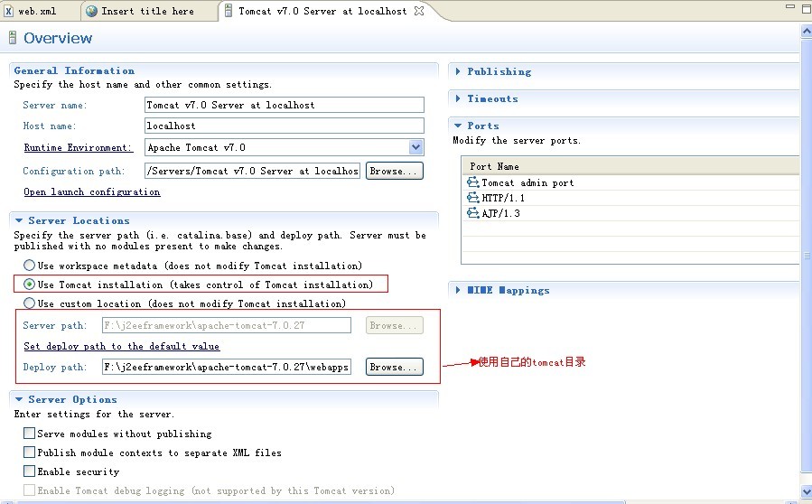
Task: Expand the MIME Mappings section
Action: tap(458, 290)
